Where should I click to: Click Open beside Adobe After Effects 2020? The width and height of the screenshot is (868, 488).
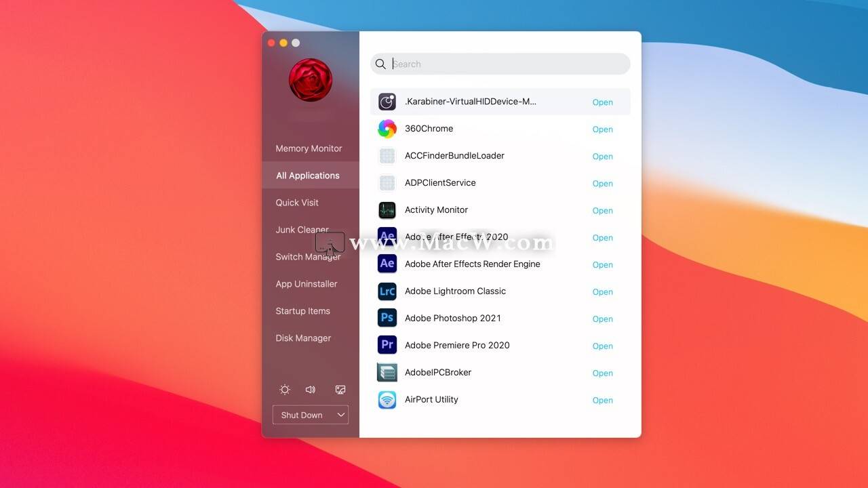point(603,238)
